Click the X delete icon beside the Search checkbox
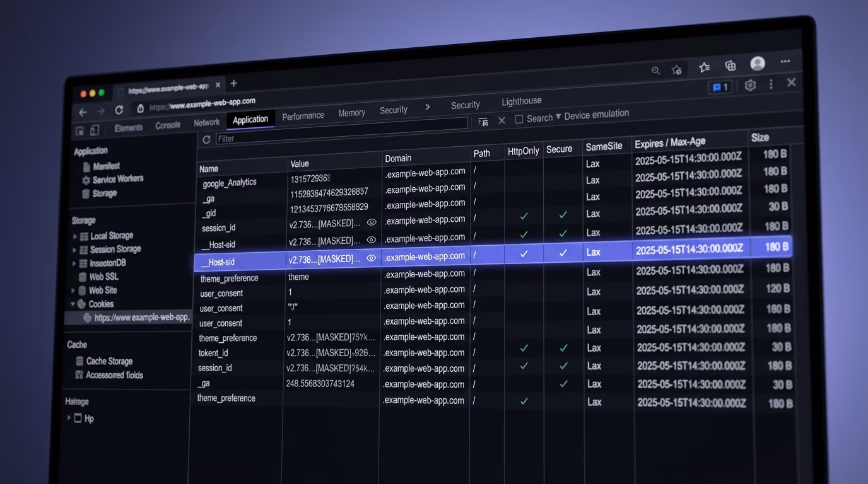Screen dimensions: 868x484 tap(501, 120)
